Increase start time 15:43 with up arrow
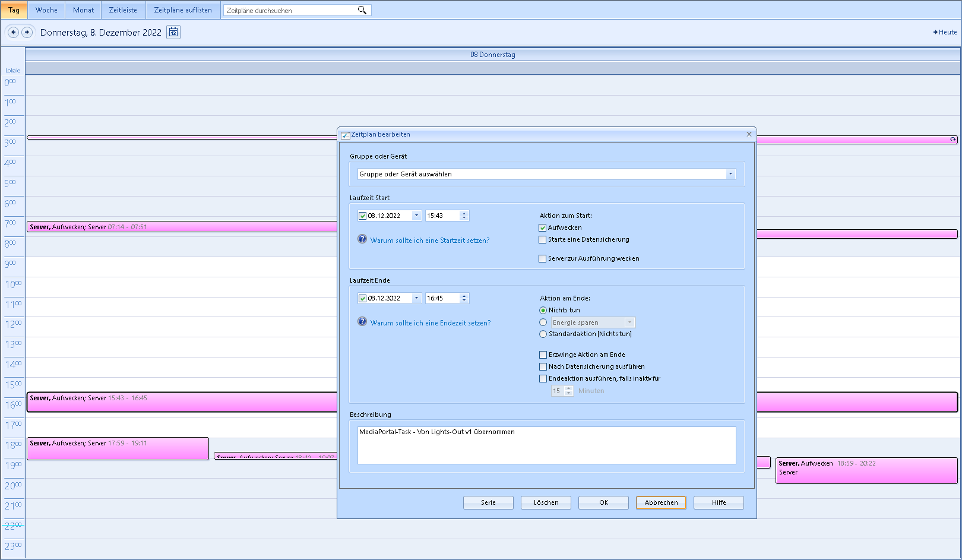This screenshot has width=962, height=560. [x=464, y=213]
